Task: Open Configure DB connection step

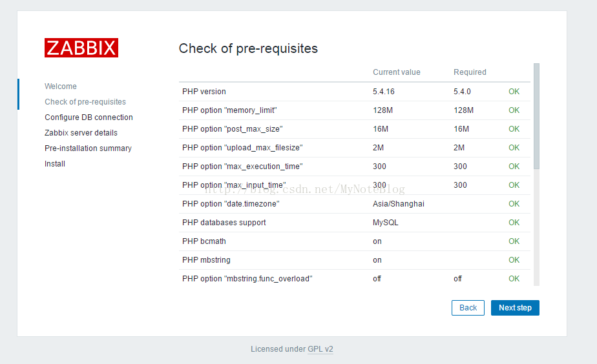Action: click(89, 117)
